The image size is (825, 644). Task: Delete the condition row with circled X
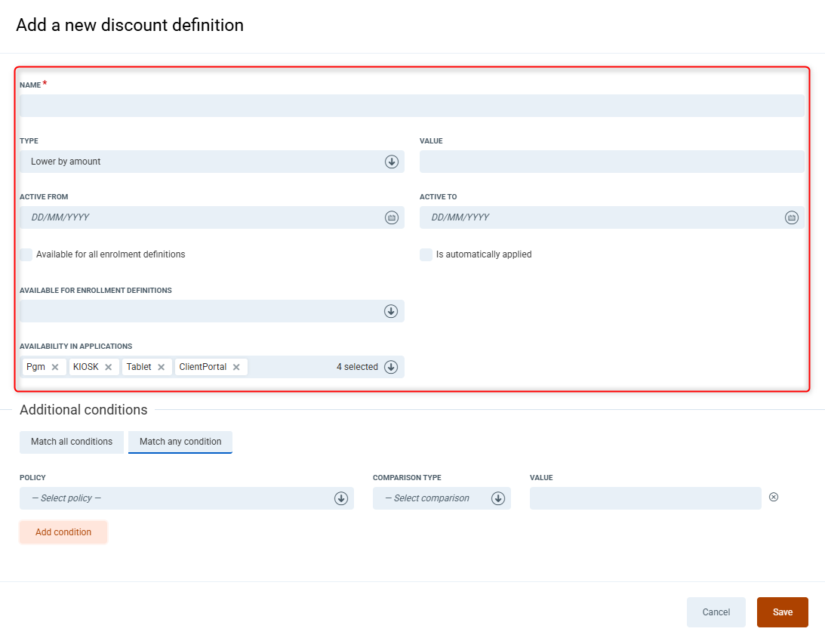click(x=774, y=498)
